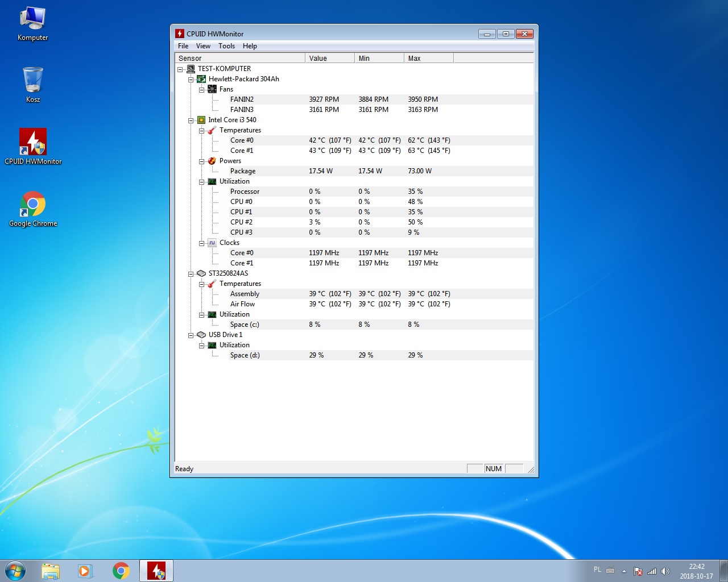Collapse the TEST-KOMPUTER root node
The height and width of the screenshot is (582, 728).
[180, 69]
